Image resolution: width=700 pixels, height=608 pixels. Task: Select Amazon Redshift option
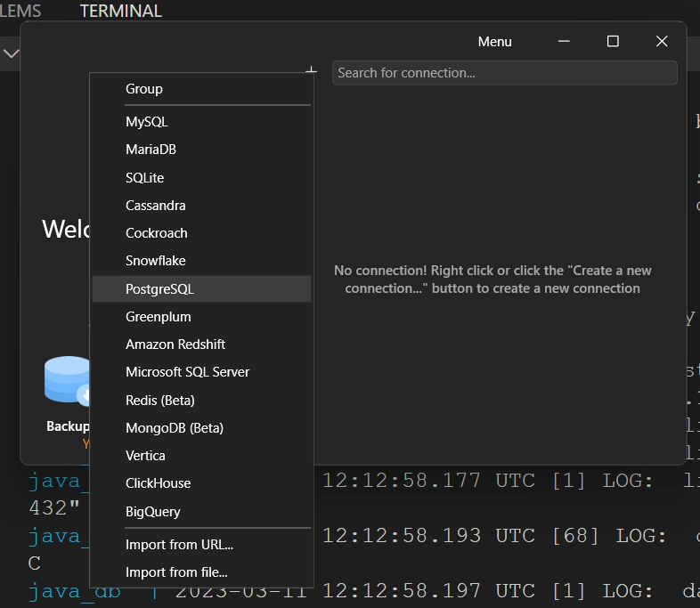pyautogui.click(x=201, y=345)
